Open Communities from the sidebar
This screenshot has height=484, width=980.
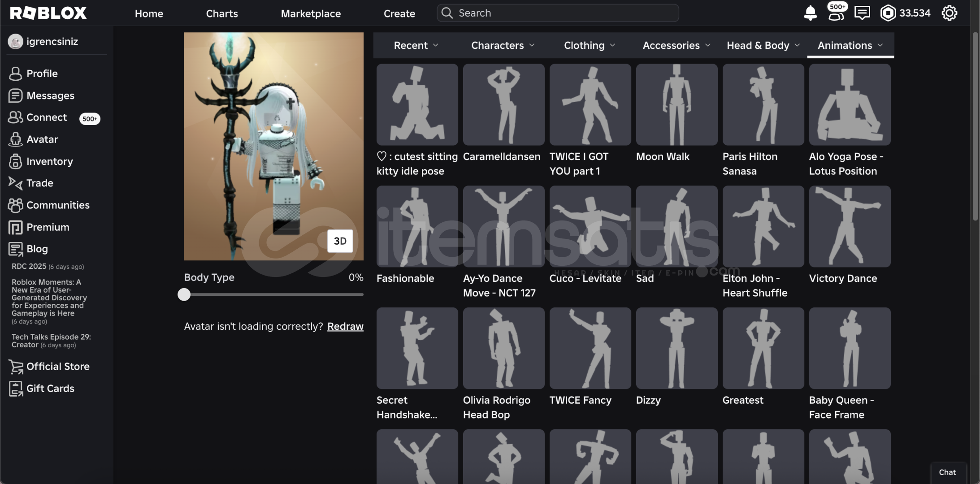(x=58, y=205)
